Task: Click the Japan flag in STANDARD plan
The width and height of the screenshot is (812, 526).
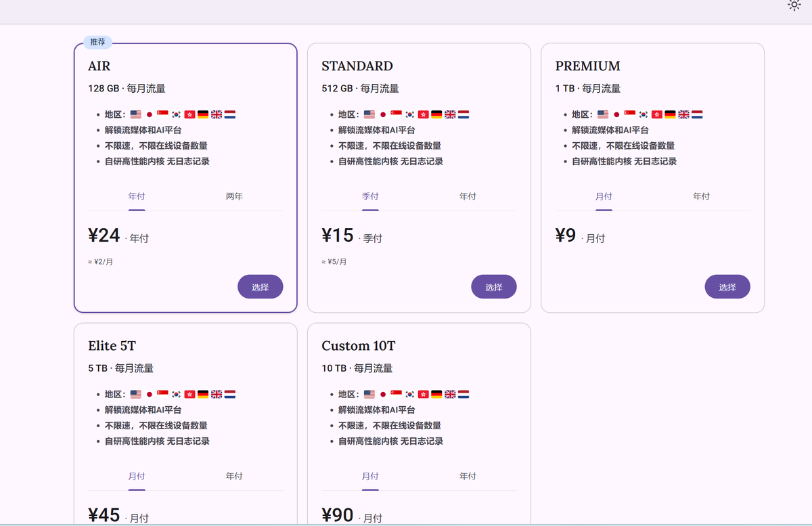Action: 382,114
